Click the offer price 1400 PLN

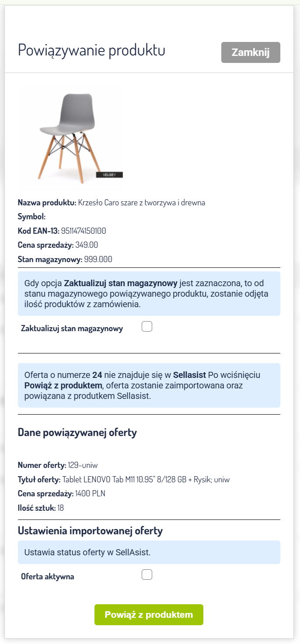pos(90,494)
